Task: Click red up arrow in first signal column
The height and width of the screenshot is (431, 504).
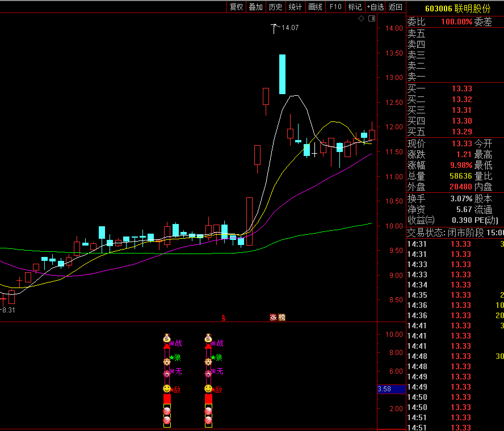Action: (x=166, y=346)
